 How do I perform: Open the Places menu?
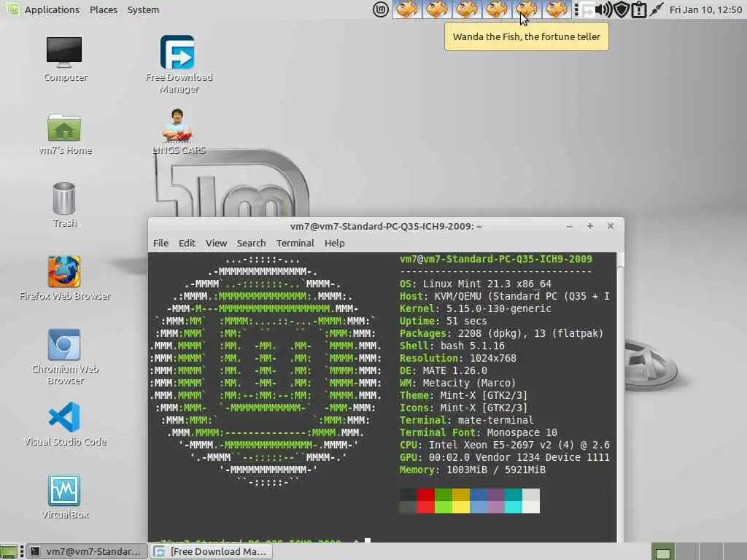[x=104, y=9]
